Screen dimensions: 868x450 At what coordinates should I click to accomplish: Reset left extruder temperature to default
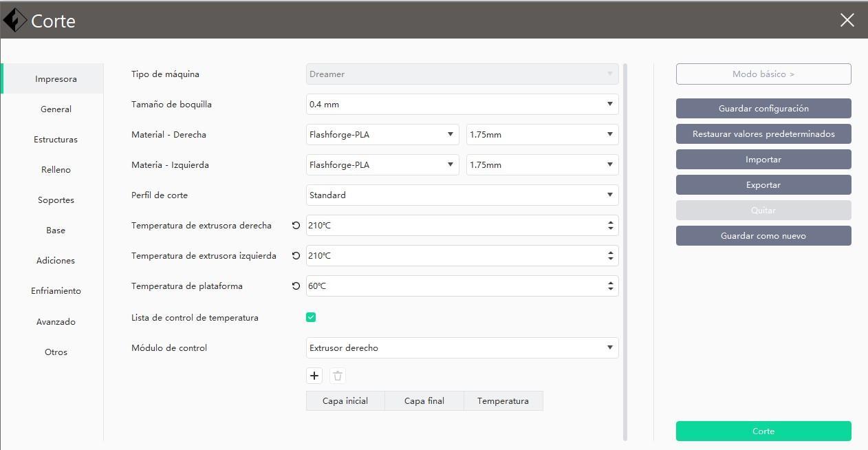(x=296, y=256)
